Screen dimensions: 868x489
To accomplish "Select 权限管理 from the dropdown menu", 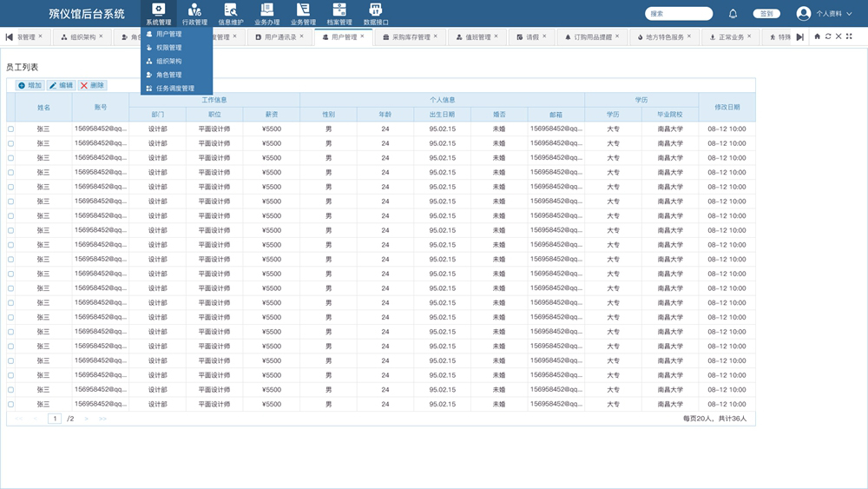I will pos(168,48).
